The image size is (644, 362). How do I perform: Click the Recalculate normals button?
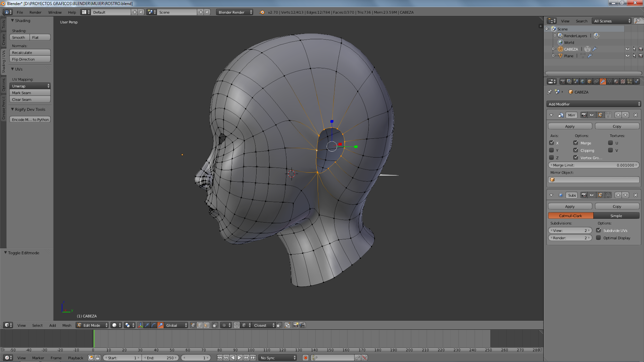click(x=30, y=53)
